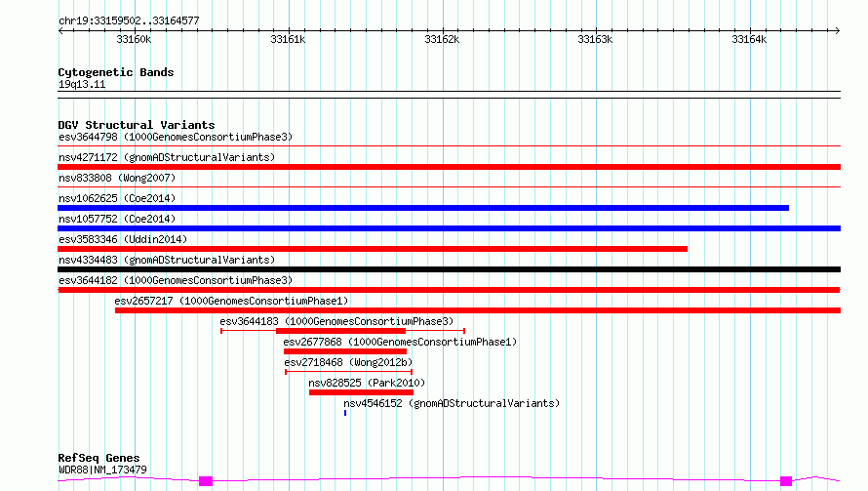Screen dimensions: 868x491
Task: Click the nsv828525 (Park2010) red bar
Action: [361, 392]
